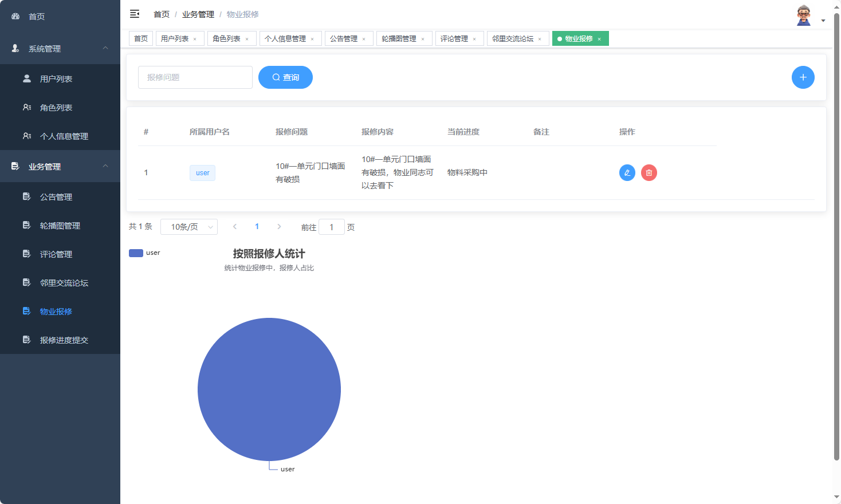Add a new repair with the plus button

pos(803,77)
